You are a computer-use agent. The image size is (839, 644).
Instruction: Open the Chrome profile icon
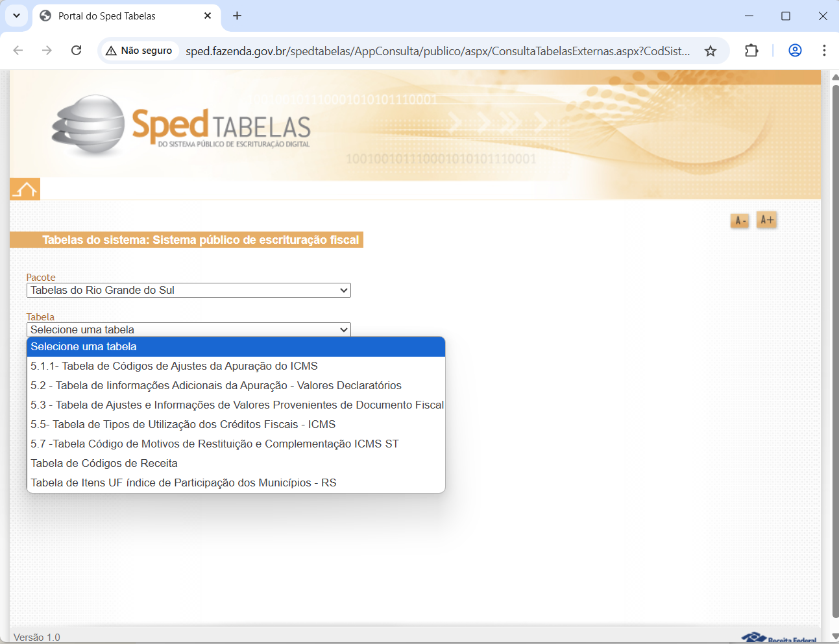coord(795,51)
